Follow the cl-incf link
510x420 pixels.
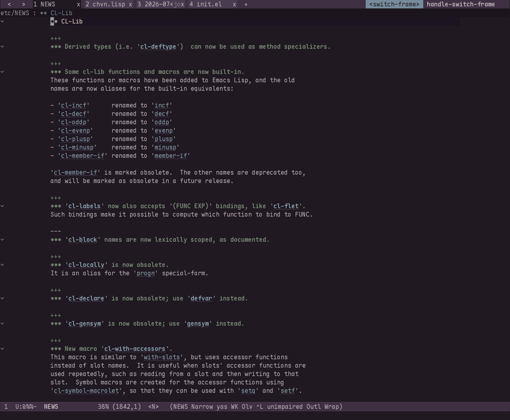coord(74,105)
